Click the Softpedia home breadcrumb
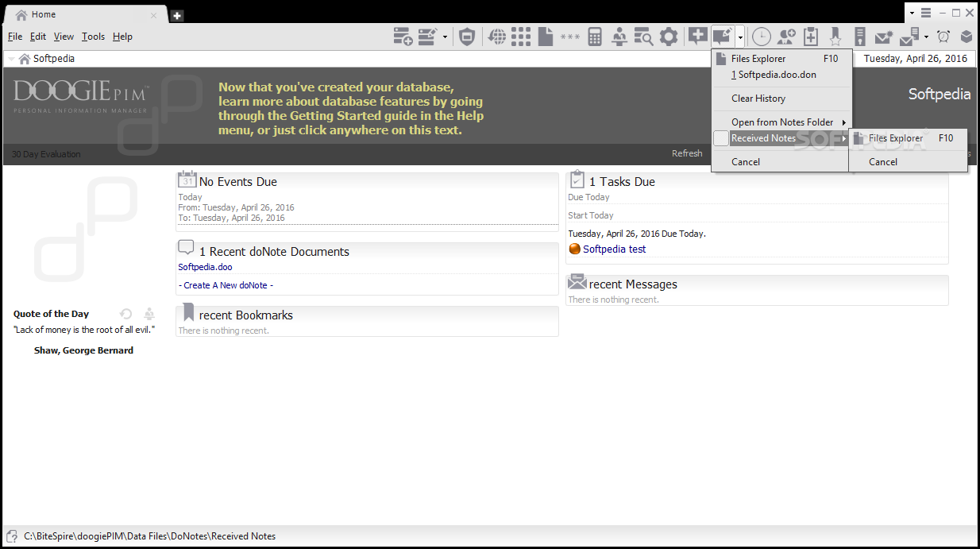 (47, 59)
